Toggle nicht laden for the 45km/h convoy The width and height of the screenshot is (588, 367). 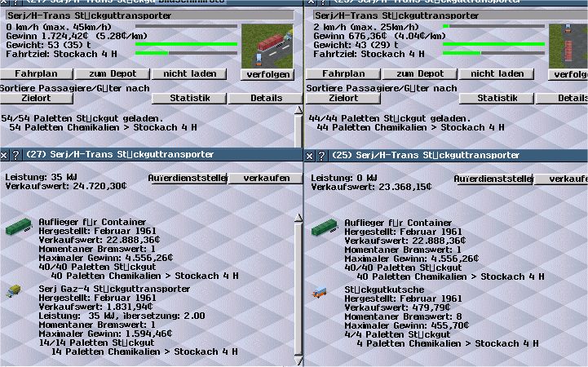click(x=190, y=74)
